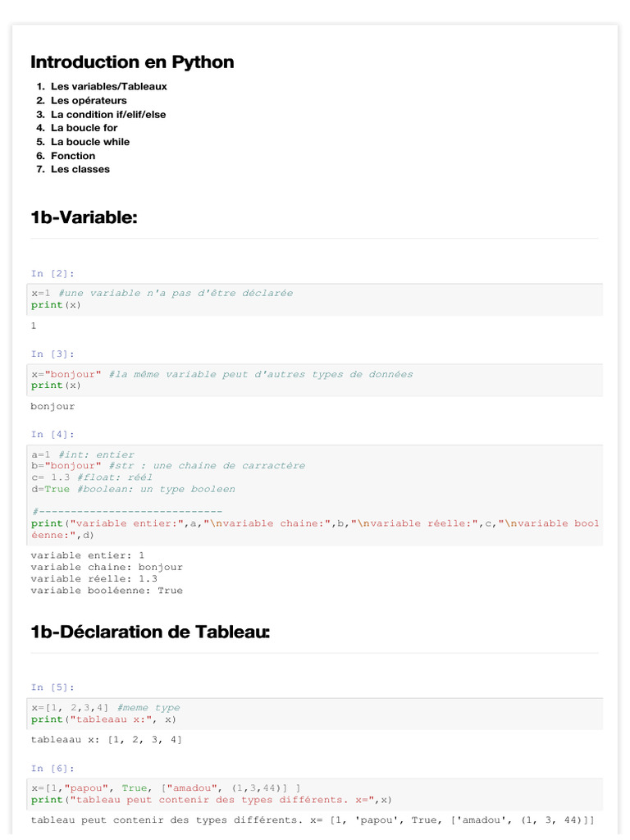Click 'La condition if/elif/else' entry
630x840 pixels.
coord(108,114)
